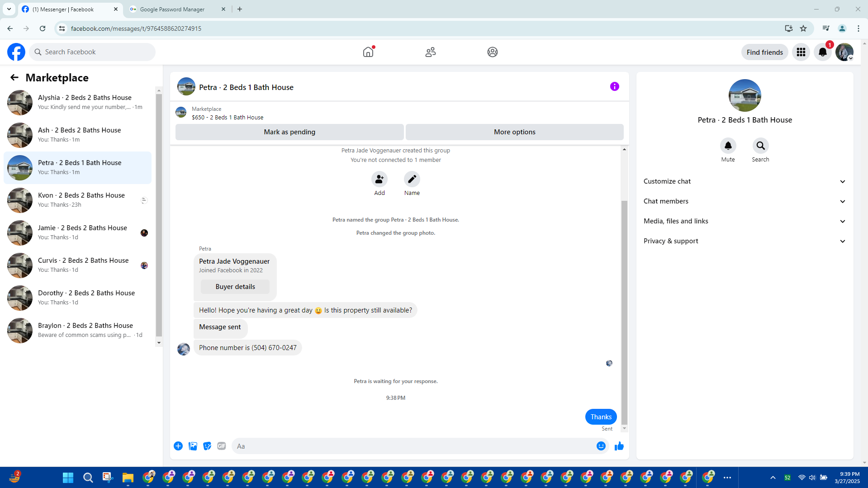868x488 pixels.
Task: Click the Petra Jade Voggenauer name
Action: [234, 261]
